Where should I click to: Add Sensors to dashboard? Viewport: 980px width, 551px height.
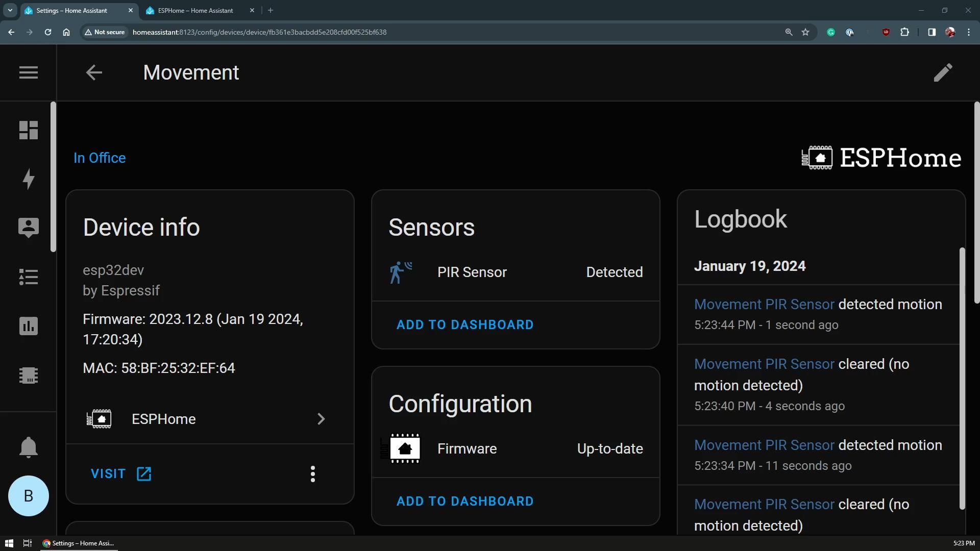coord(465,325)
